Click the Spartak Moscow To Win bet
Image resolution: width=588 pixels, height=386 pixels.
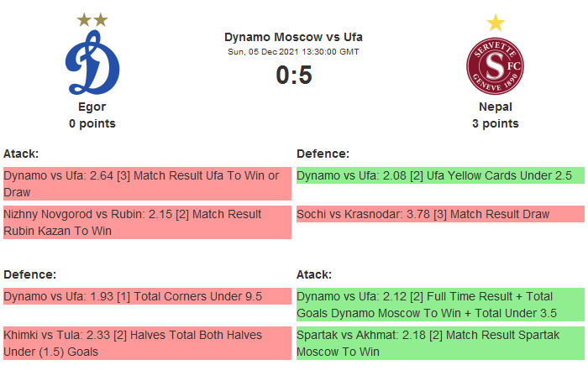point(439,342)
